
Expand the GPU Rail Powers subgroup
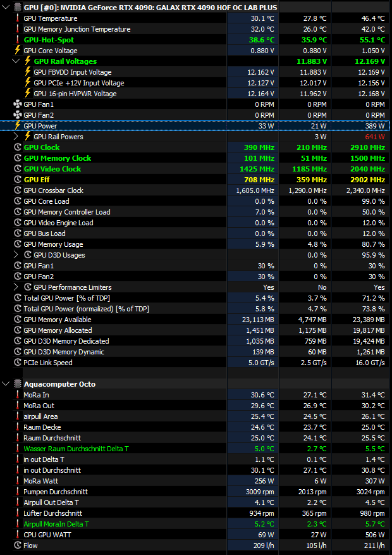click(16, 136)
